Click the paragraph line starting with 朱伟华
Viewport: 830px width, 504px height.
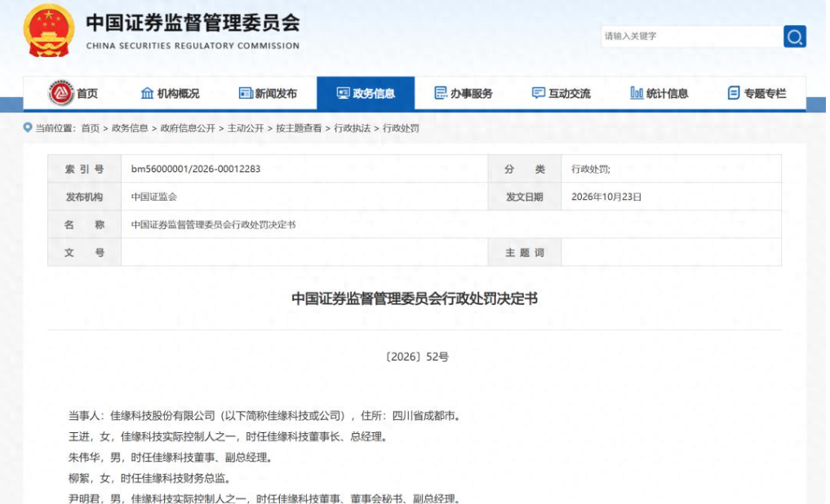coord(172,458)
